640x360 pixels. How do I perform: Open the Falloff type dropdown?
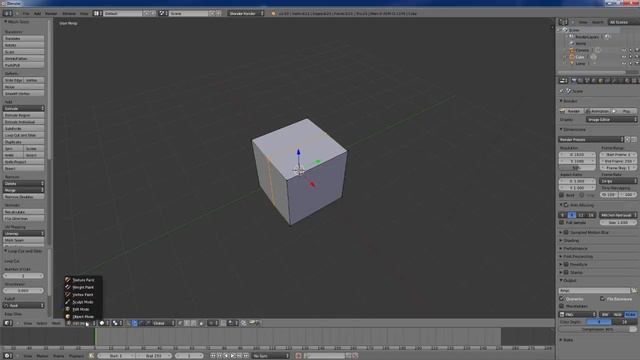[24, 306]
